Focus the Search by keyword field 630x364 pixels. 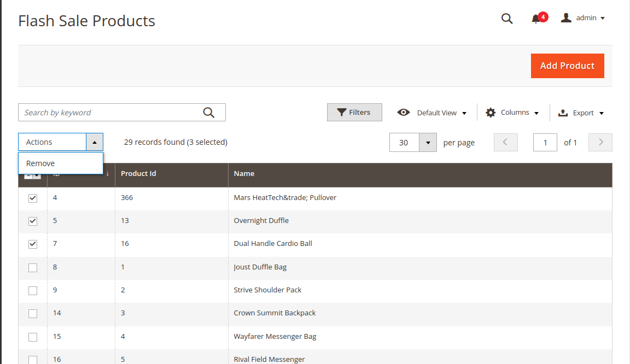(109, 113)
